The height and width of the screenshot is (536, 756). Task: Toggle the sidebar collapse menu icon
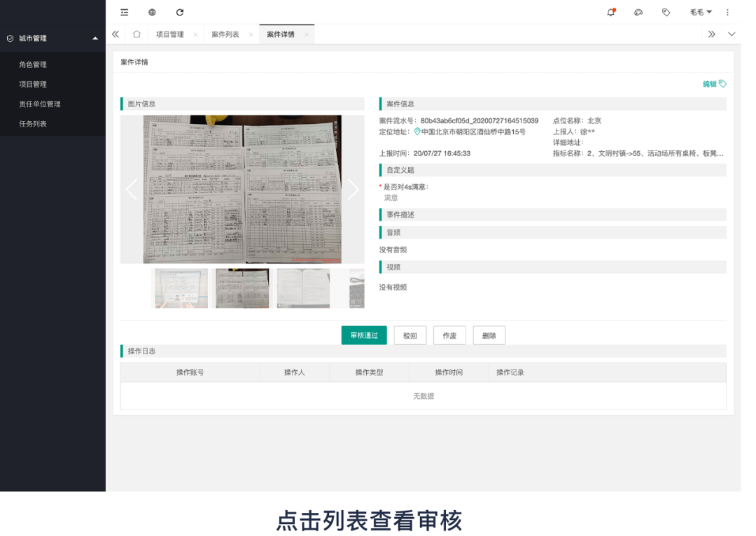[x=125, y=13]
